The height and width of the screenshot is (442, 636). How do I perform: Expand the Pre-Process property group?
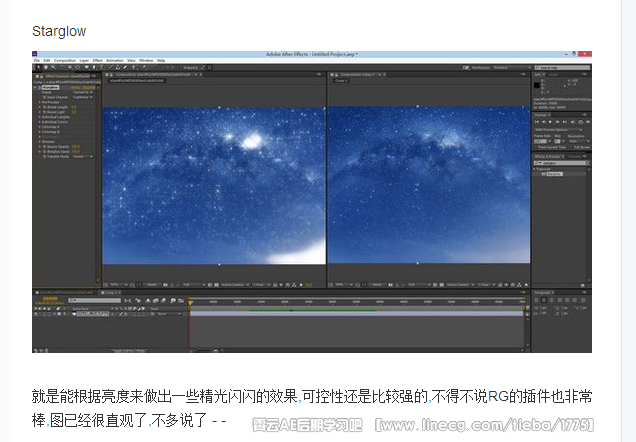(x=39, y=102)
